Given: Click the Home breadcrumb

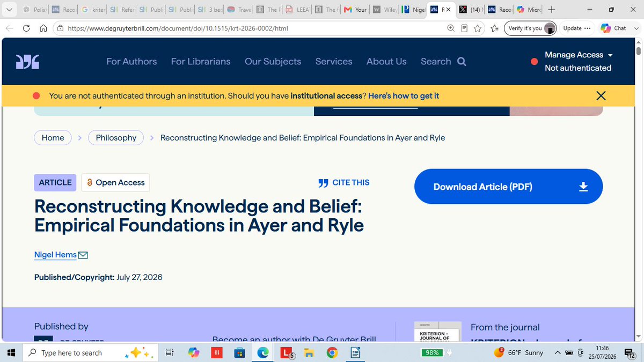Looking at the screenshot, I should coord(53,138).
